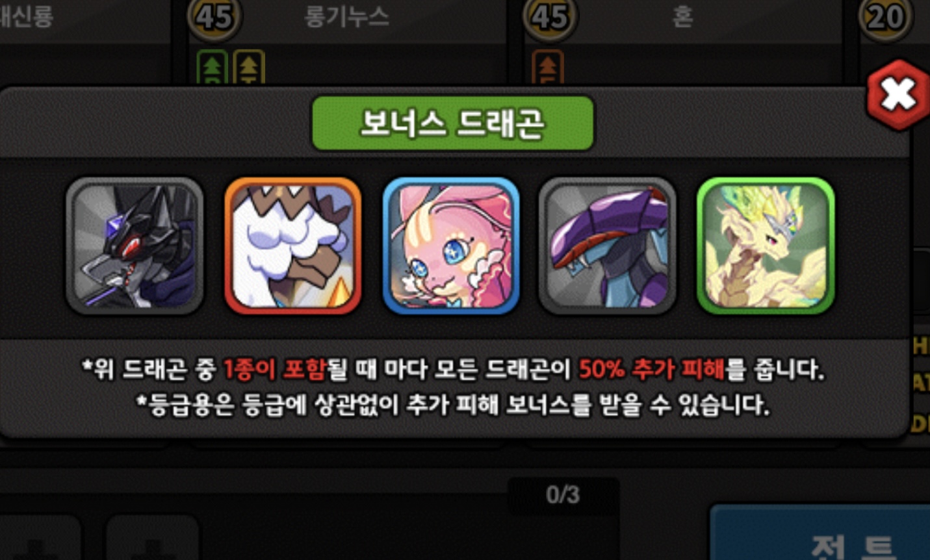Select the black armored dragon bonus icon
This screenshot has width=930, height=560.
click(x=135, y=246)
